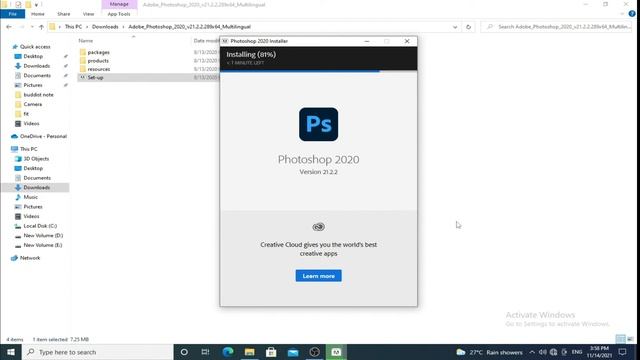Go back using the Explorer back arrow
This screenshot has width=640, height=360.
9,27
